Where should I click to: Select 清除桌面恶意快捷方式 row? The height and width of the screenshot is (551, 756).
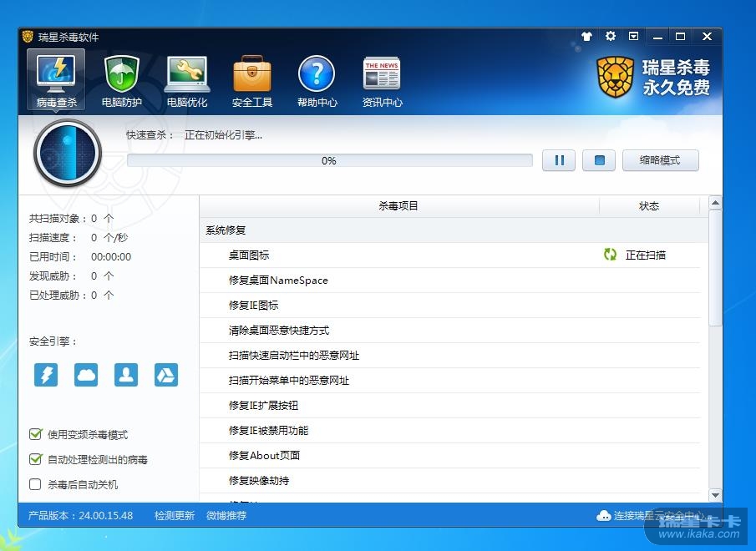[449, 331]
